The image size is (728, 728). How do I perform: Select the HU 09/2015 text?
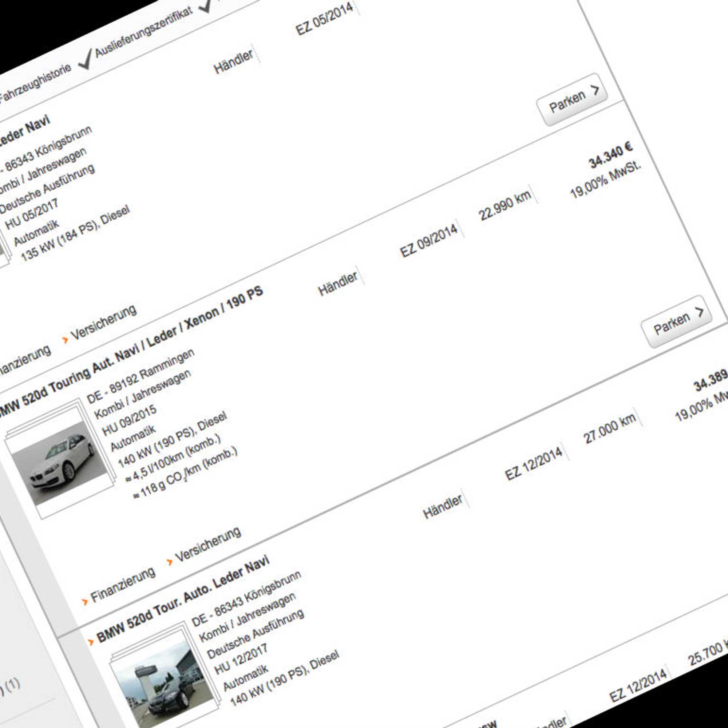click(x=129, y=421)
